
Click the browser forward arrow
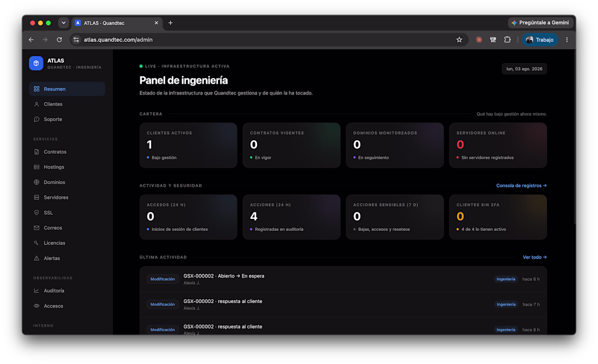pyautogui.click(x=45, y=40)
